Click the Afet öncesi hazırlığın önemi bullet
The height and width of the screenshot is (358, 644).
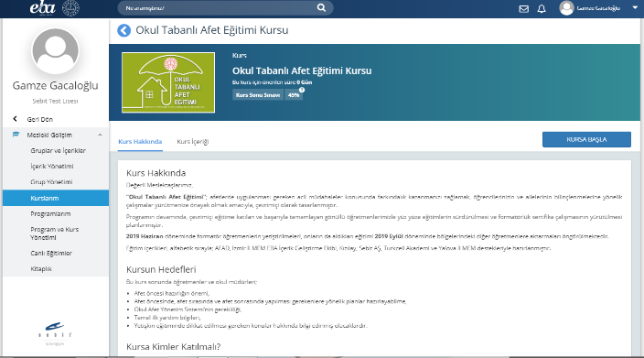(172, 293)
